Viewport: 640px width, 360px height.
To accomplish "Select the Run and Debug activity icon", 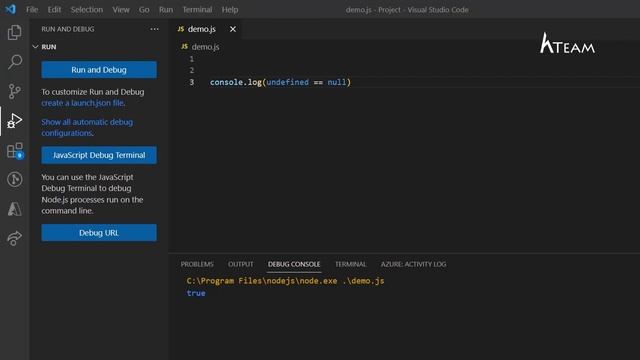I will [x=15, y=121].
